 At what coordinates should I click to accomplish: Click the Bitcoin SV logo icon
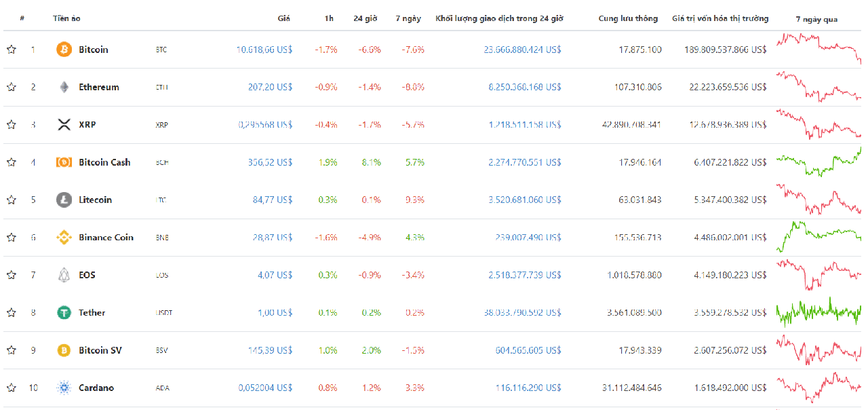click(x=64, y=350)
